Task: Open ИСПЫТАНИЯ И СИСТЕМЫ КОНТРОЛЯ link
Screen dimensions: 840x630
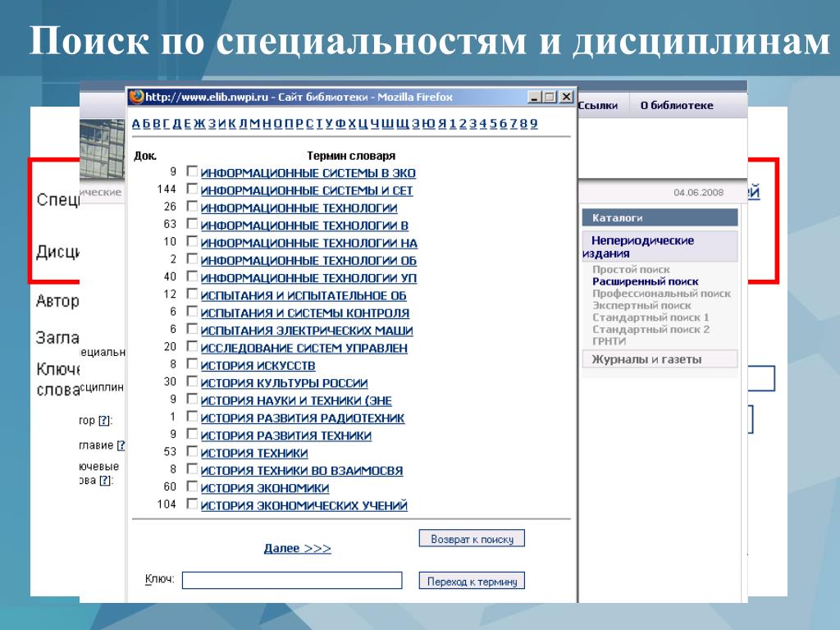Action: 305,313
